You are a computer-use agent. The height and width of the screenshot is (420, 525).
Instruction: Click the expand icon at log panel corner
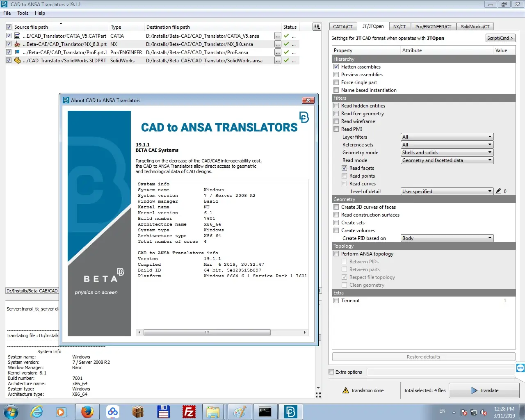tap(318, 395)
